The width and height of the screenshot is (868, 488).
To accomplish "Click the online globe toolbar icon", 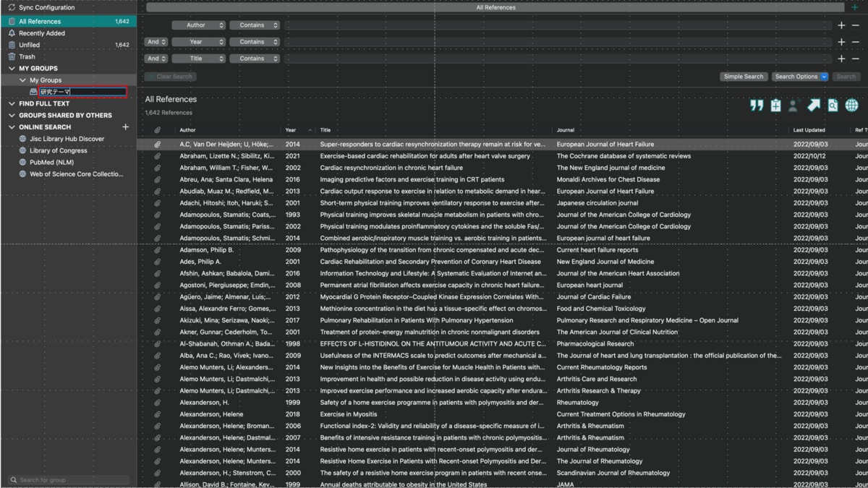I will 852,106.
